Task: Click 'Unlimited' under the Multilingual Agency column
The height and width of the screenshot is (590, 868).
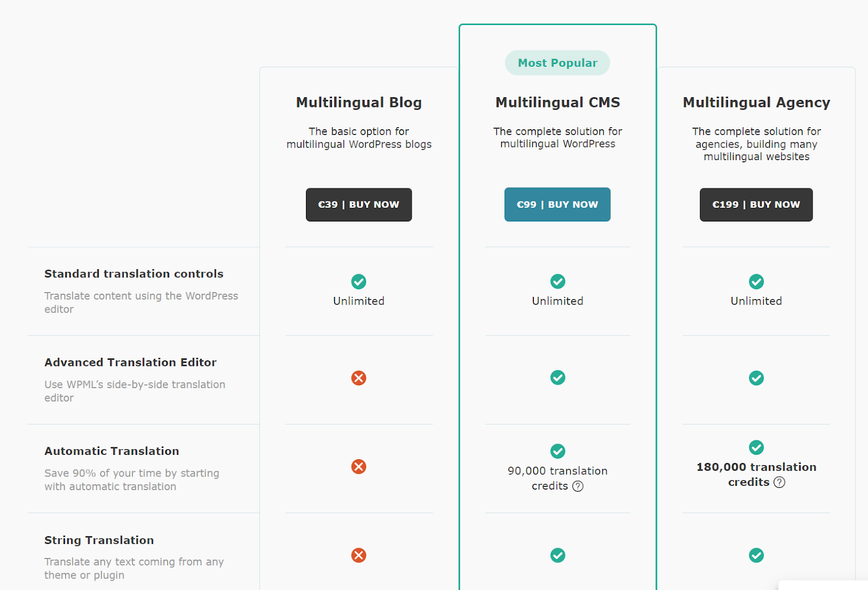Action: pos(756,301)
